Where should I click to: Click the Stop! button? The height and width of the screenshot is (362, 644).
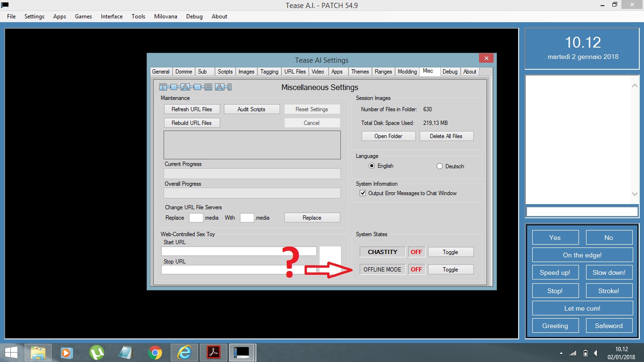click(555, 291)
